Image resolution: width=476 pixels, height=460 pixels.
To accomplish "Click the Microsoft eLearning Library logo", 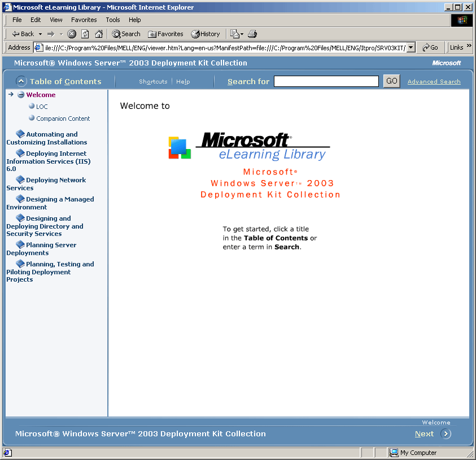I will coord(249,146).
